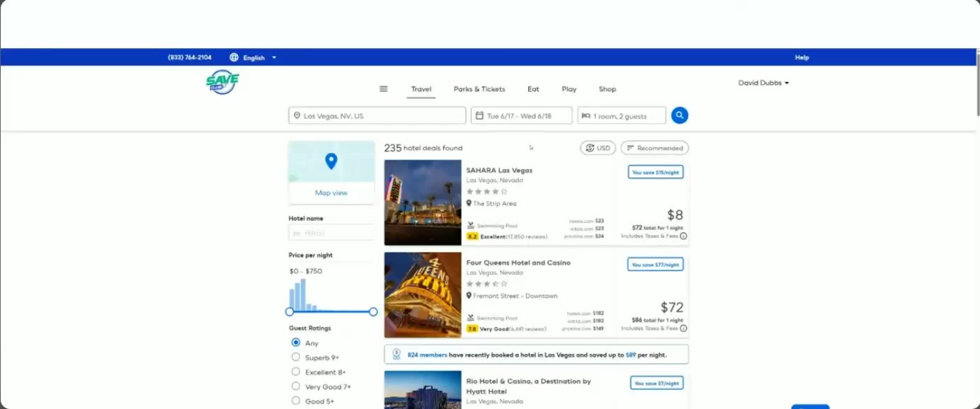This screenshot has width=980, height=409.
Task: Click the 235 hotel deals found text
Action: click(x=423, y=148)
